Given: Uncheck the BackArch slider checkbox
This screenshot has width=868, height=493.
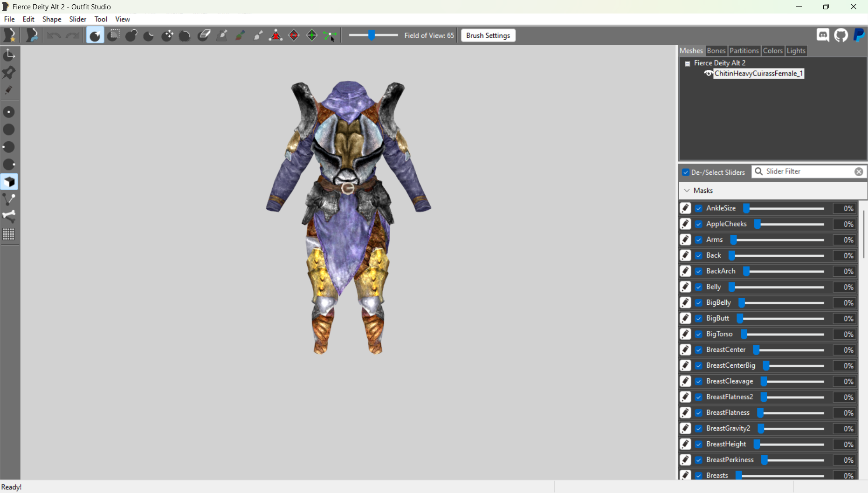Looking at the screenshot, I should click(x=698, y=271).
